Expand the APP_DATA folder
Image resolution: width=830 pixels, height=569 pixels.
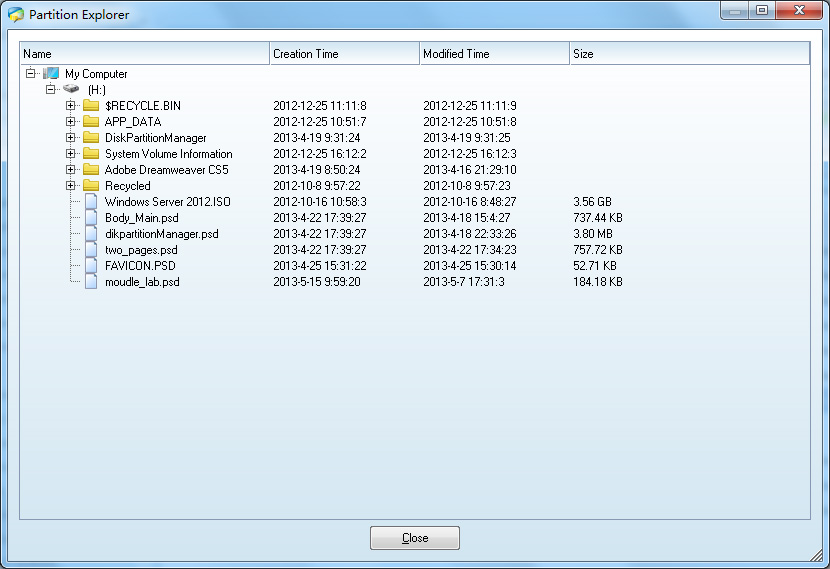click(x=71, y=122)
